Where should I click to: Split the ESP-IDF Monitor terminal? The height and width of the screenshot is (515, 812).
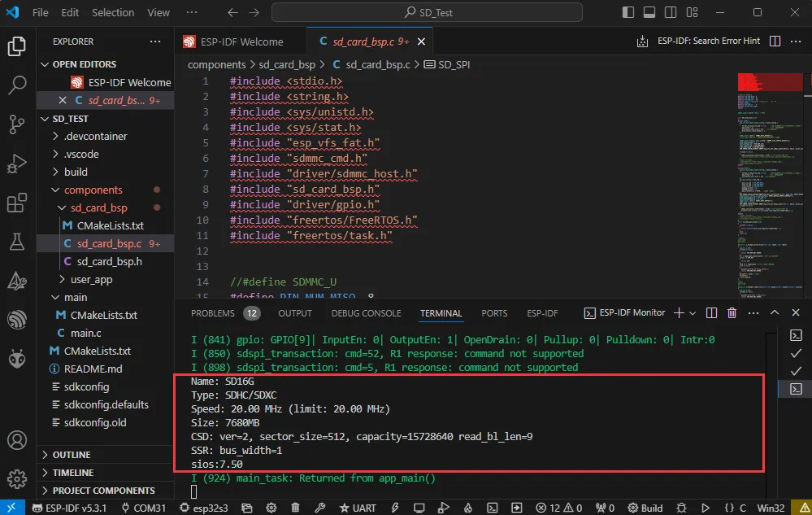click(x=711, y=313)
